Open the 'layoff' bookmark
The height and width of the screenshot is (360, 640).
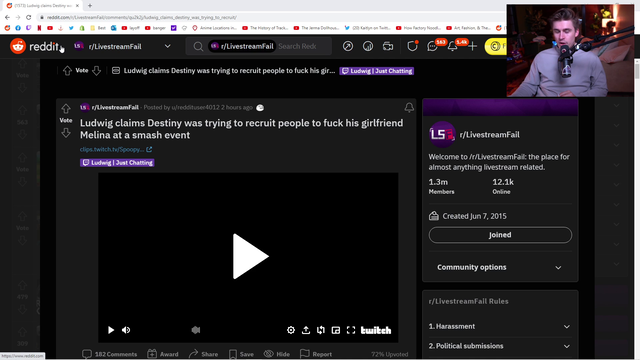[x=131, y=28]
